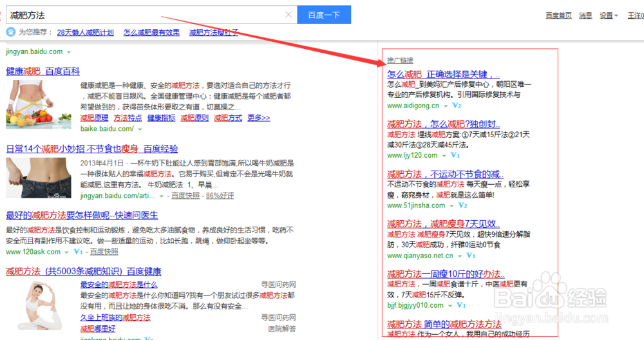Viewport: 644px width, 340px height.
Task: Click the 推广链接 label
Action: click(400, 61)
